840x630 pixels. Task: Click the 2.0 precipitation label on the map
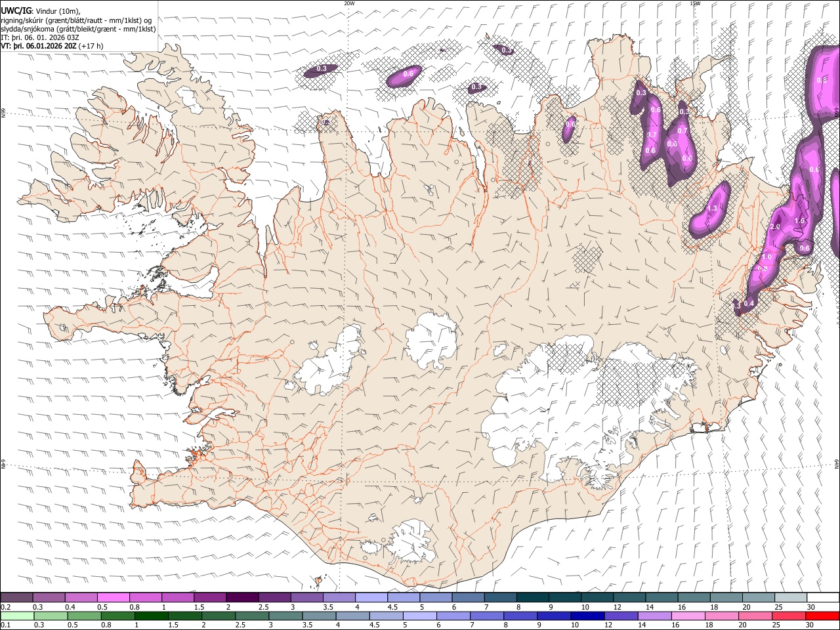click(x=775, y=227)
